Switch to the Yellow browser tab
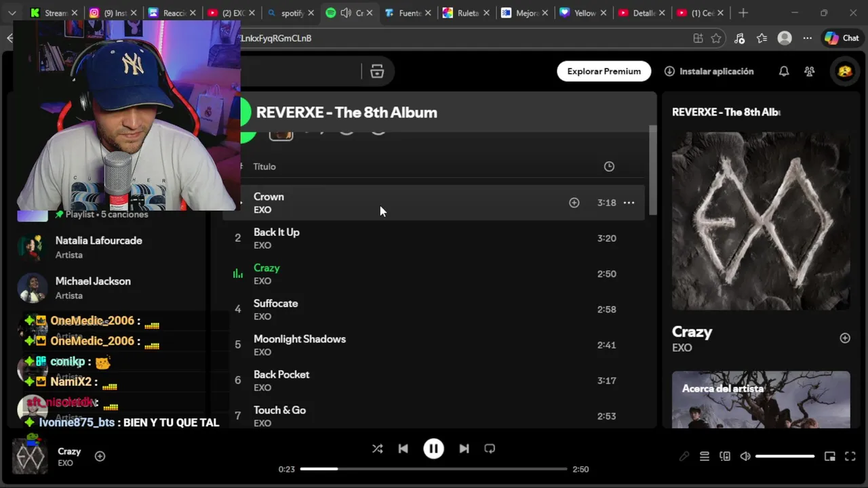Screen dimensions: 868x488 pyautogui.click(x=582, y=13)
